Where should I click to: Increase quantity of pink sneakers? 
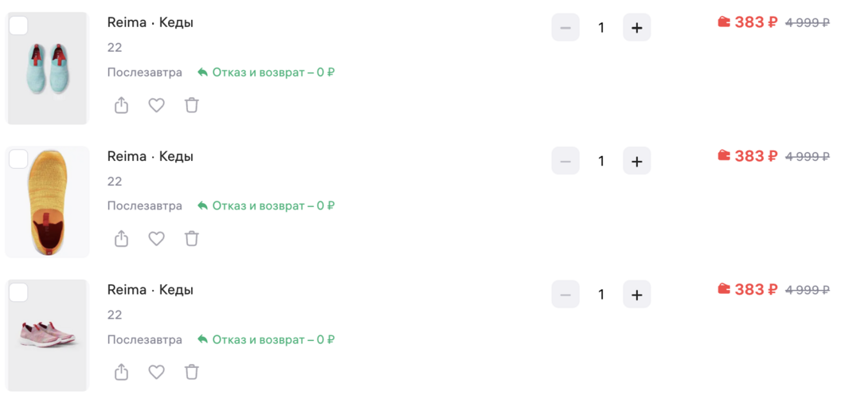point(636,295)
